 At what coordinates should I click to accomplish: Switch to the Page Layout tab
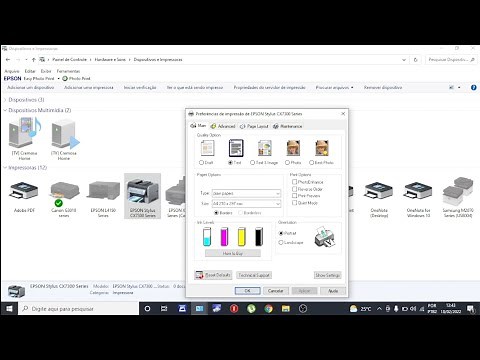[x=254, y=126]
